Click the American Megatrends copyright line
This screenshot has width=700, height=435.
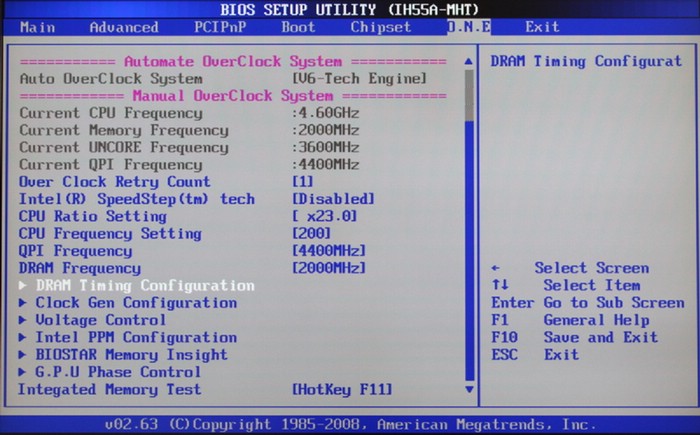350,424
